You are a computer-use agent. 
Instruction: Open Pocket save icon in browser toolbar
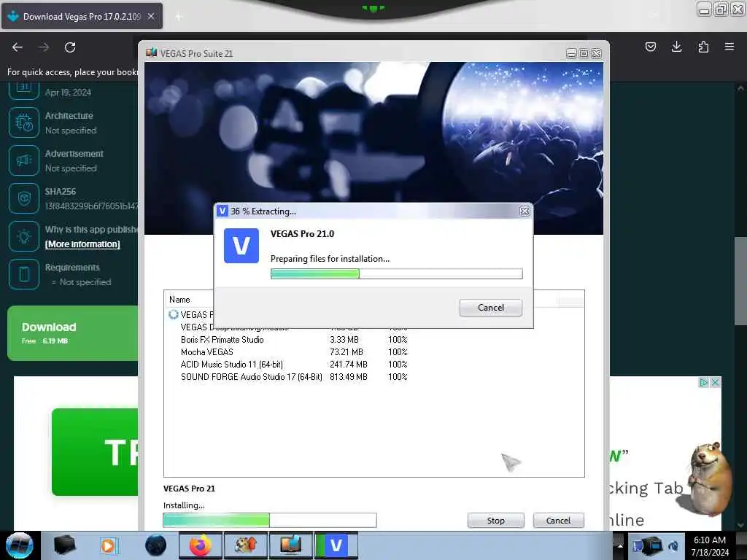[x=650, y=47]
